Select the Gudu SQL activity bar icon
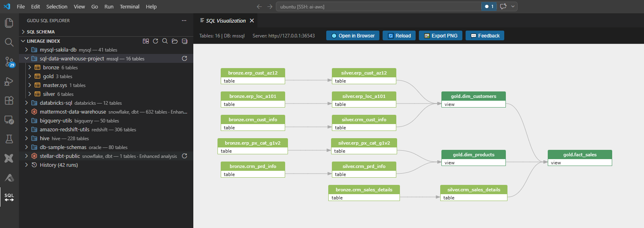 [9, 197]
